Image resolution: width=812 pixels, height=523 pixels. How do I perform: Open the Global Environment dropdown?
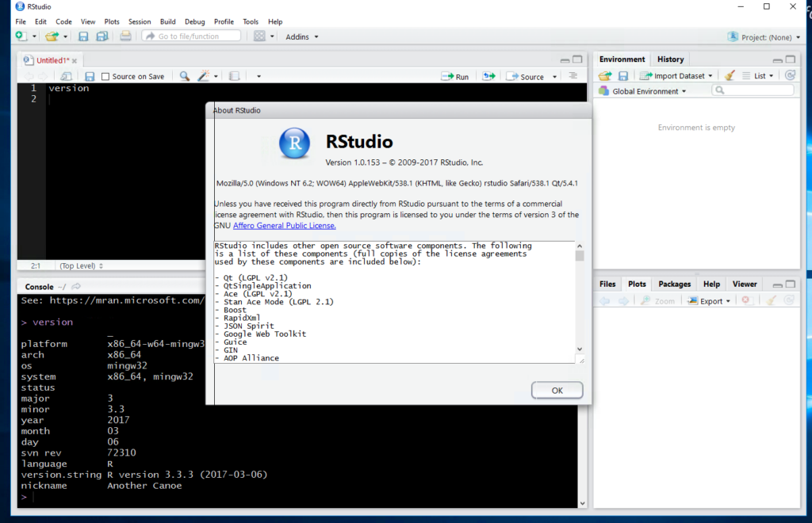pyautogui.click(x=642, y=92)
